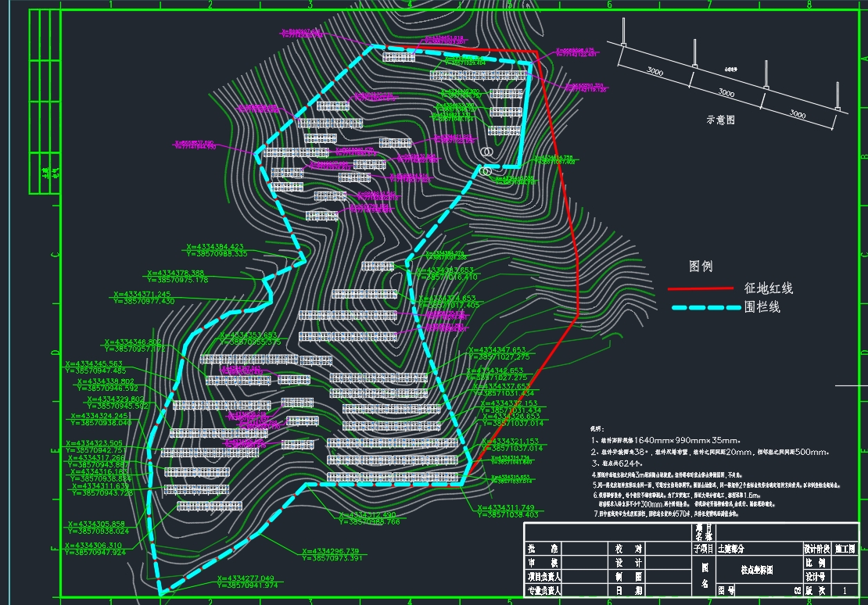Click note line containing 1640mm×990mm×35mm
868x605 pixels.
tap(666, 441)
